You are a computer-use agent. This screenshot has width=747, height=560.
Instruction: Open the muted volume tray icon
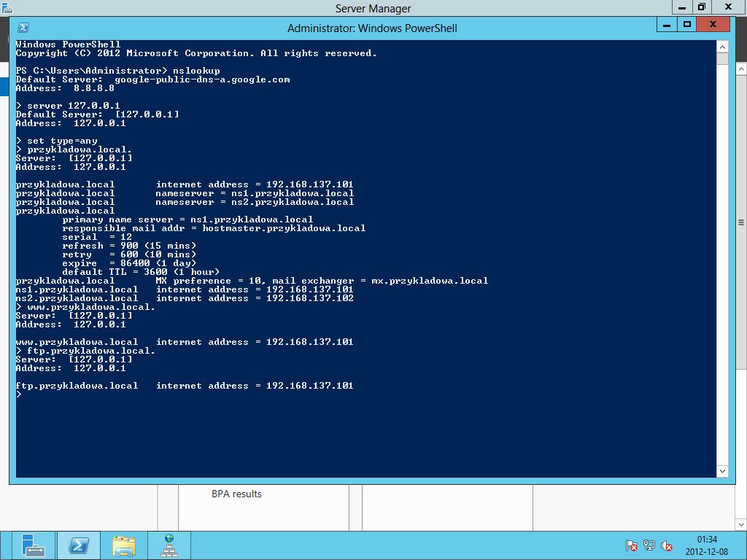[667, 545]
